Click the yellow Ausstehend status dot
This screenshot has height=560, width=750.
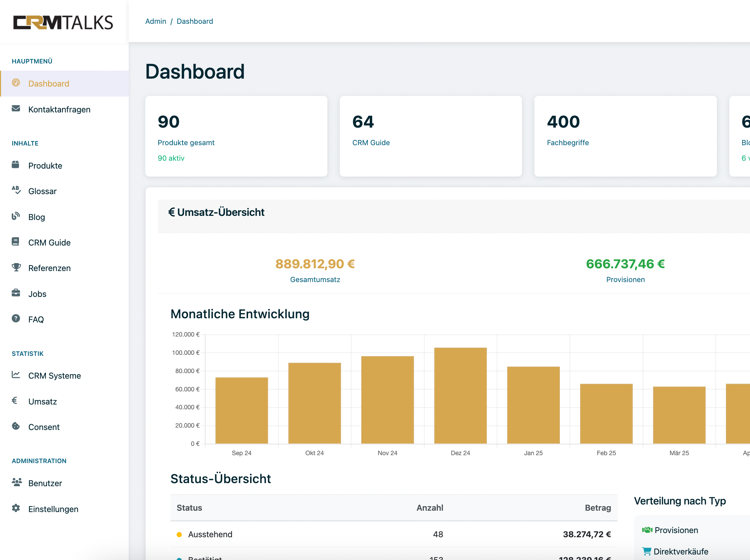pos(179,534)
